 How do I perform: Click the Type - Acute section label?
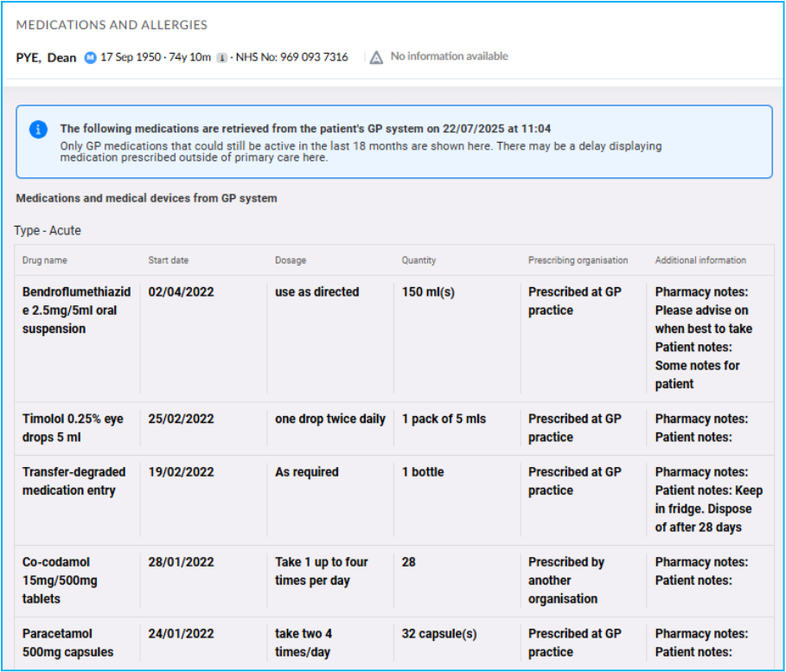pyautogui.click(x=48, y=231)
